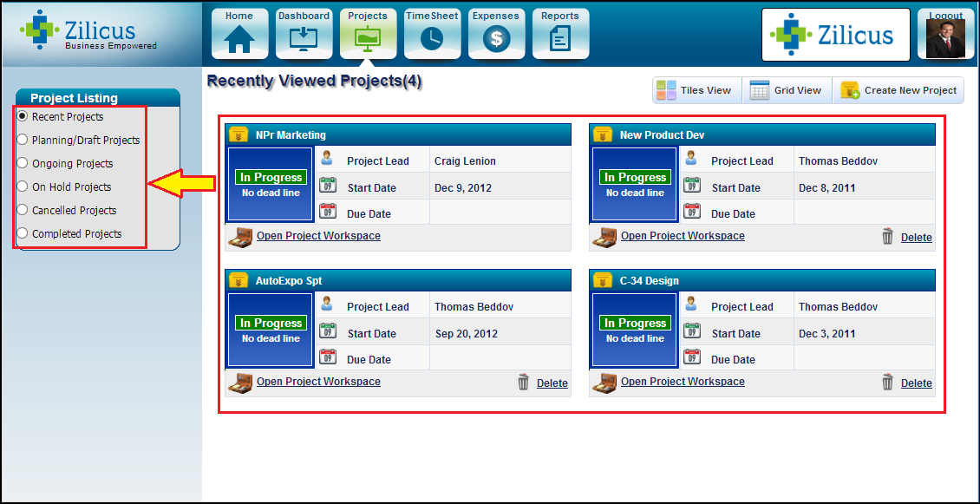
Task: Open the Expenses dollar icon
Action: pyautogui.click(x=496, y=39)
